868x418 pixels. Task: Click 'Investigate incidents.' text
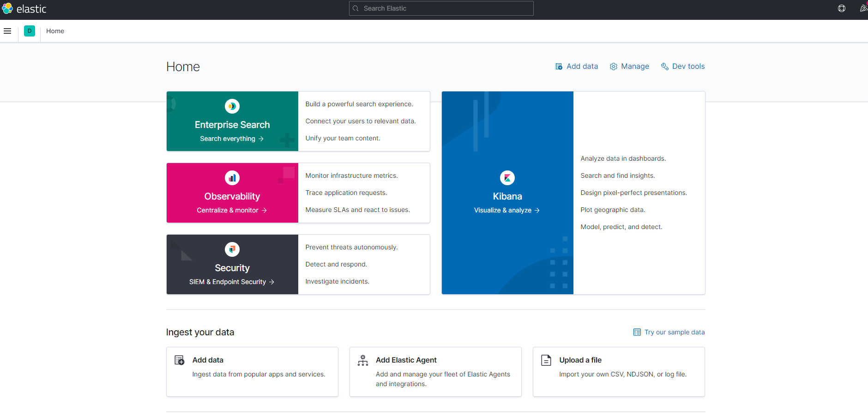coord(338,281)
